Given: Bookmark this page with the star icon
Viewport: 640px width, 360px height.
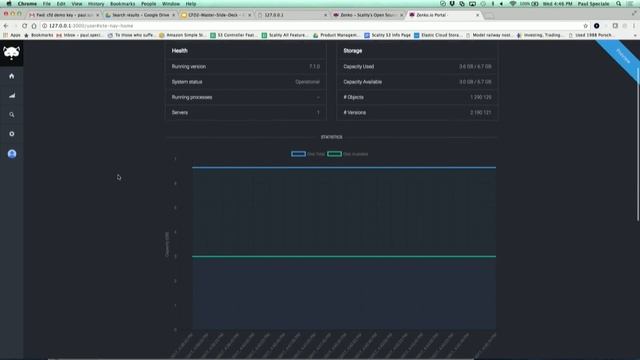Looking at the screenshot, I should pos(586,26).
